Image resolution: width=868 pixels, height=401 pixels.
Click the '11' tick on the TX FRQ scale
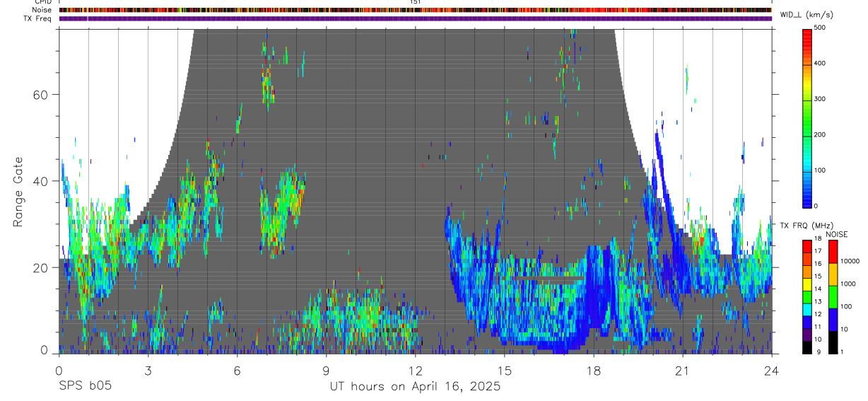click(818, 327)
